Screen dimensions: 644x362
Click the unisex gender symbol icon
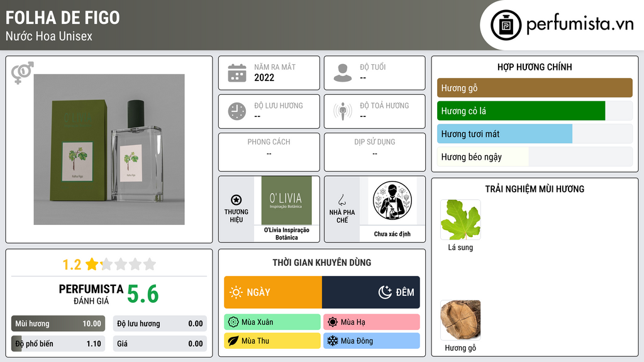pos(23,73)
